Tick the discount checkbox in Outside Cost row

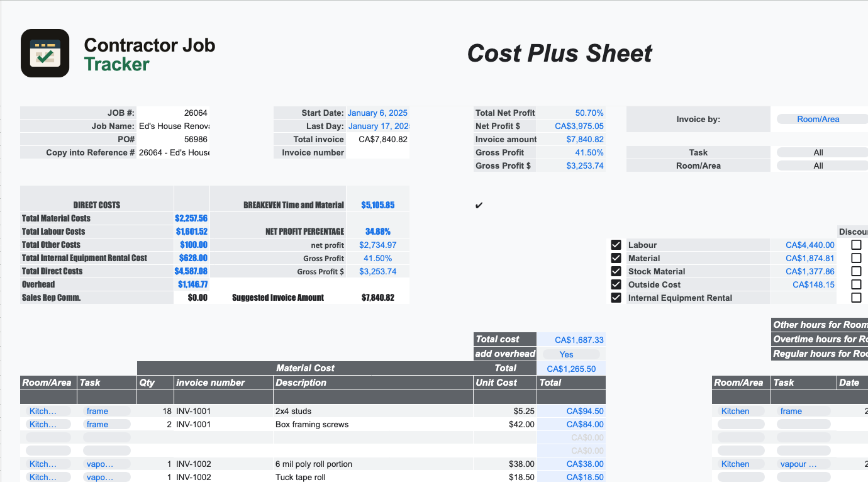[856, 284]
